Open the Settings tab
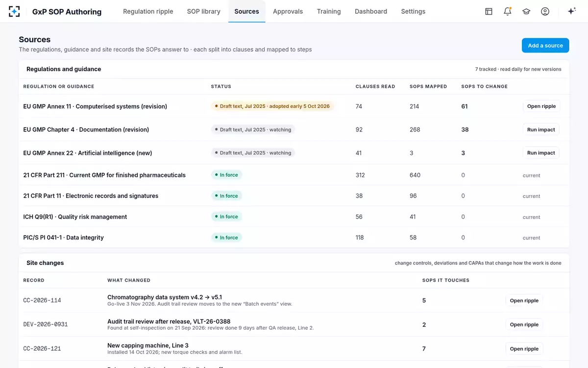Viewport: 588px width, 368px height. pos(413,11)
